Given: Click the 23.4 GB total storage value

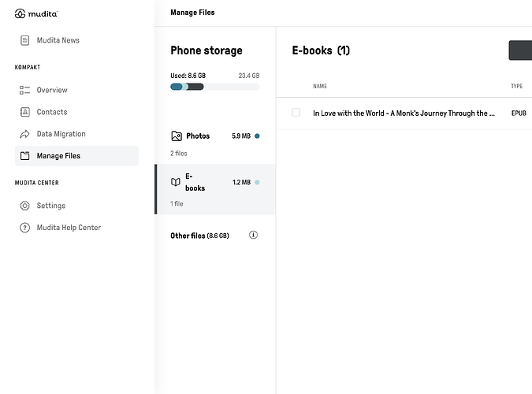Looking at the screenshot, I should click(249, 76).
